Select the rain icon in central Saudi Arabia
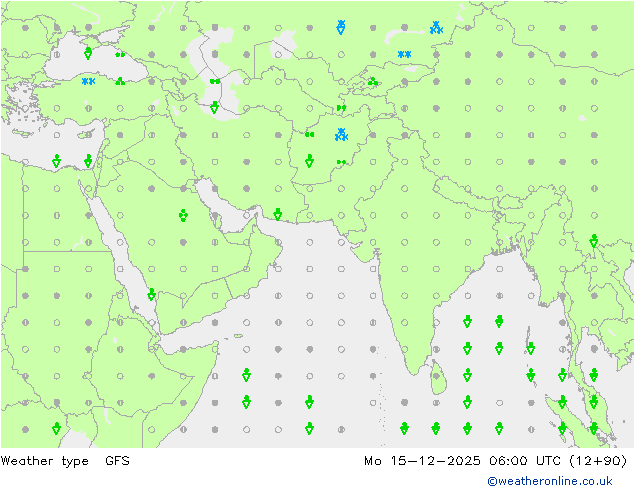Viewport: 634px width, 490px height. (x=183, y=215)
